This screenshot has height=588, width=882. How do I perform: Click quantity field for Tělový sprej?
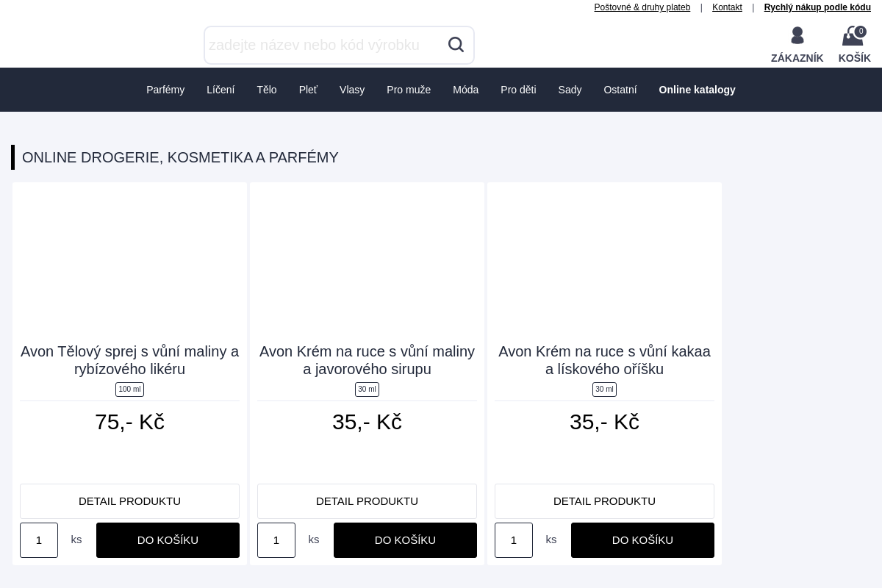click(39, 540)
